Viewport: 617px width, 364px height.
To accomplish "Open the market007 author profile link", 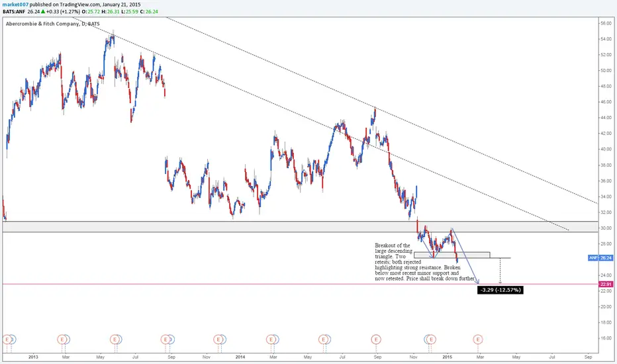I will [x=15, y=5].
